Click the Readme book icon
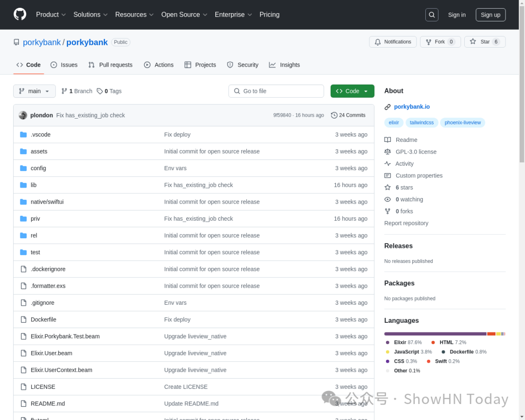 (x=387, y=140)
